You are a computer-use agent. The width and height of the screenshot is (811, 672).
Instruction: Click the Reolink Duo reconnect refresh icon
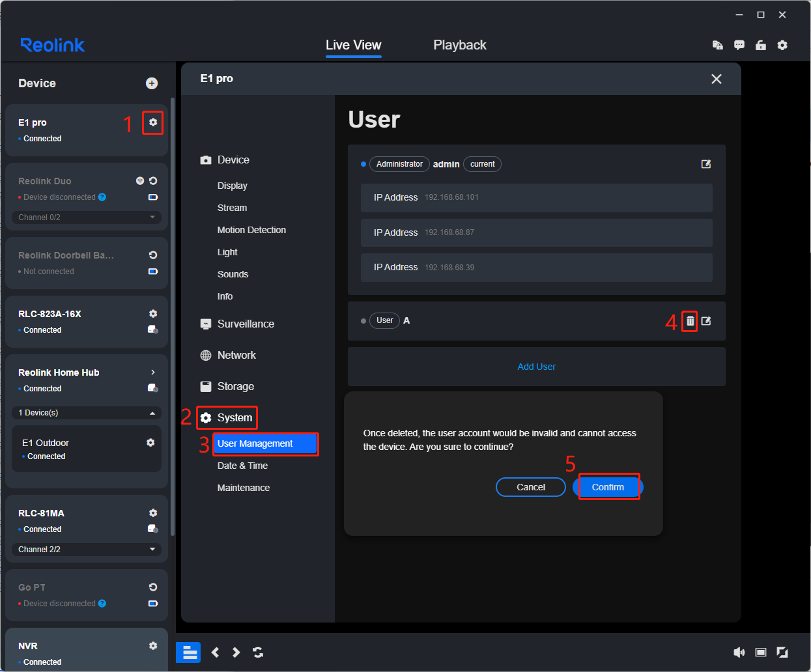pos(153,181)
